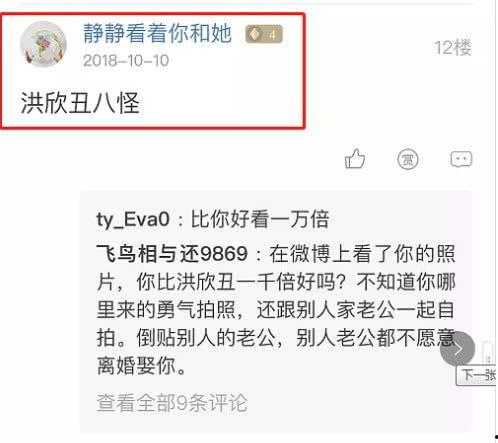Viewport: 498px width, 443px height.
Task: Click the 赏 reward icon
Action: 408,159
